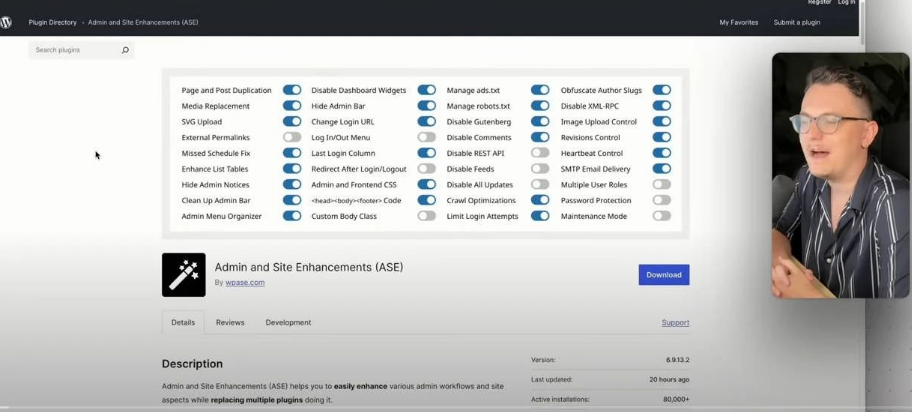The height and width of the screenshot is (412, 912).
Task: Toggle the Log In/Out Menu switch
Action: pos(426,137)
